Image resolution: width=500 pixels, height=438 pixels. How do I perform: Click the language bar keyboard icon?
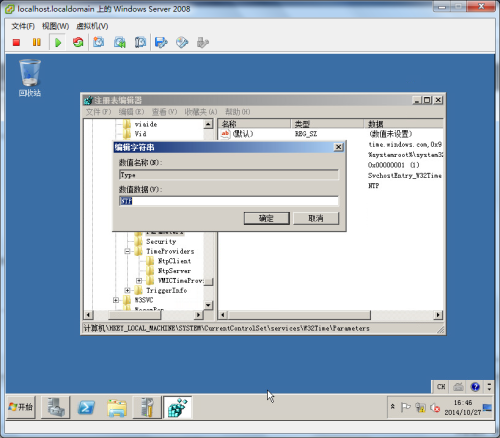(458, 387)
